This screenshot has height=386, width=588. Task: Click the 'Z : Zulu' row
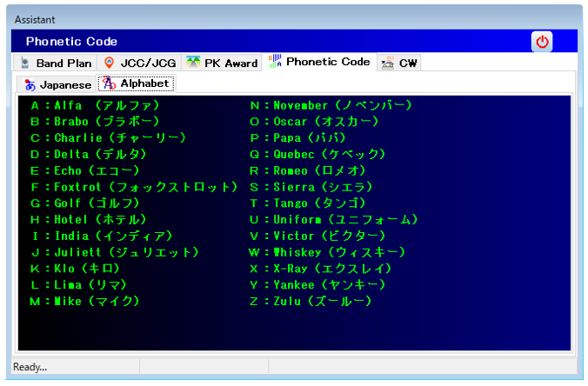pyautogui.click(x=311, y=302)
